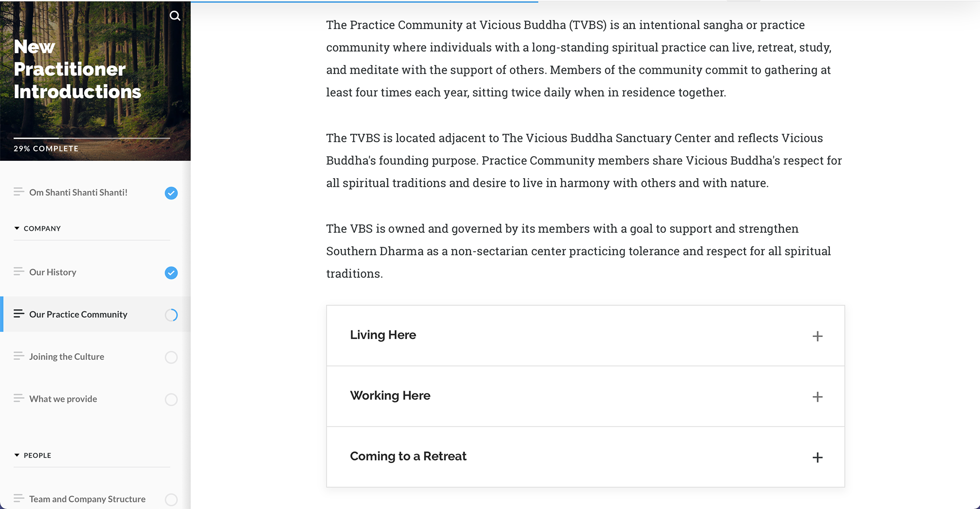Click the Om Shanti completed checkmark
This screenshot has height=509, width=980.
171,193
